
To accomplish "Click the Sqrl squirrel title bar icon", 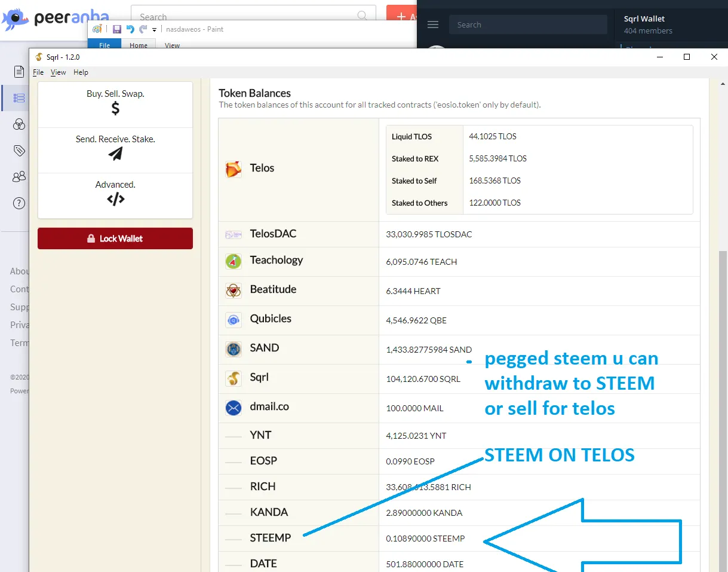I will coord(39,57).
